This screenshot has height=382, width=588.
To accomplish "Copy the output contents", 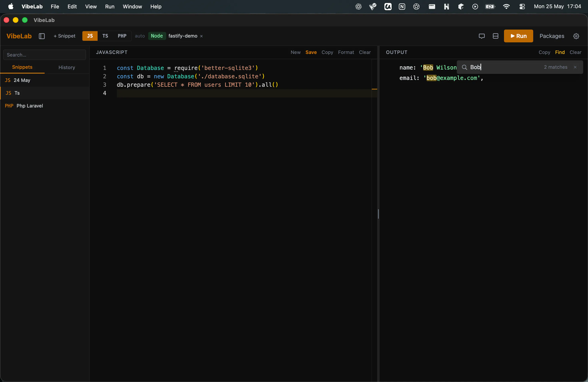I will [x=544, y=52].
